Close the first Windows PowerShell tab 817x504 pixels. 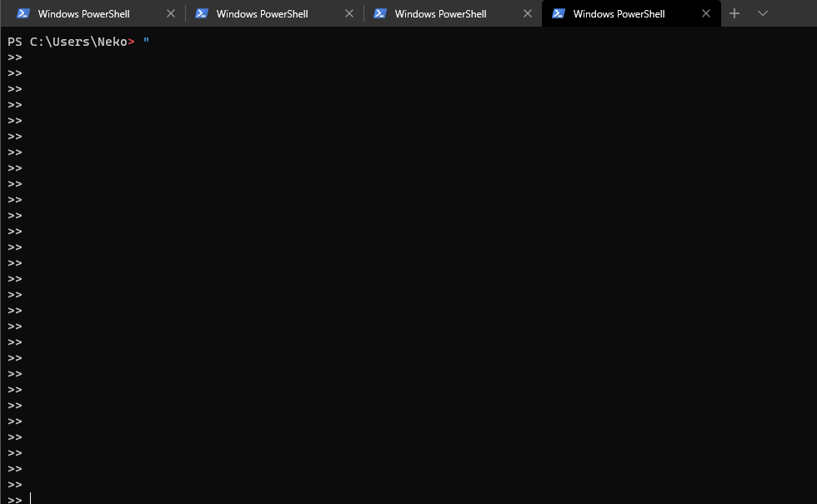click(x=171, y=13)
